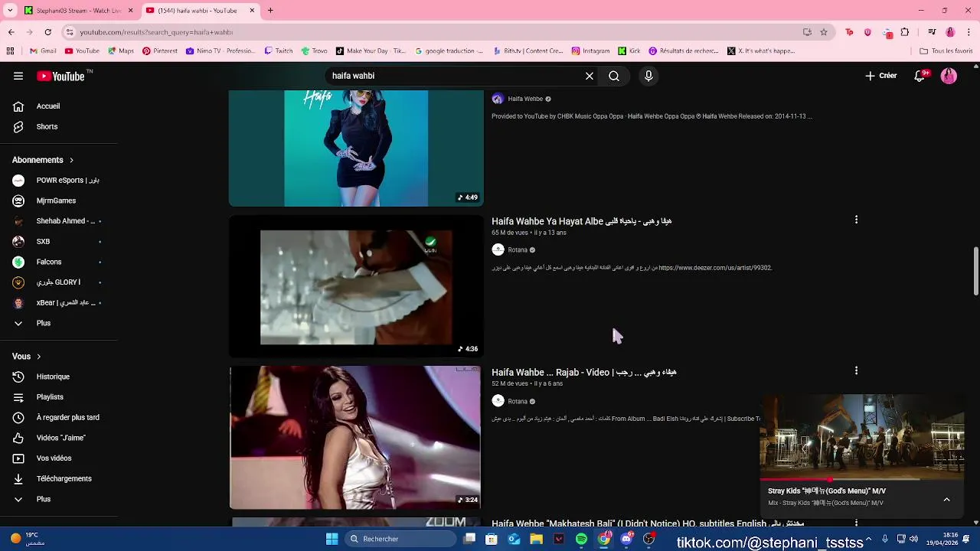
Task: Expand the Stray Kids miniplayer
Action: [946, 500]
